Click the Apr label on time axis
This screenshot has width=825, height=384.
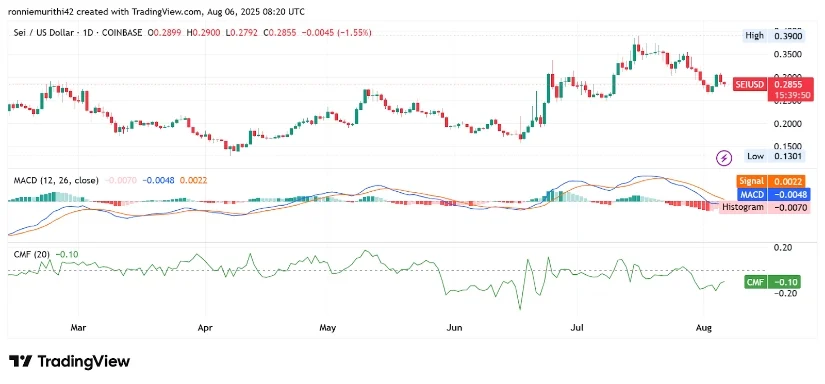coord(205,328)
